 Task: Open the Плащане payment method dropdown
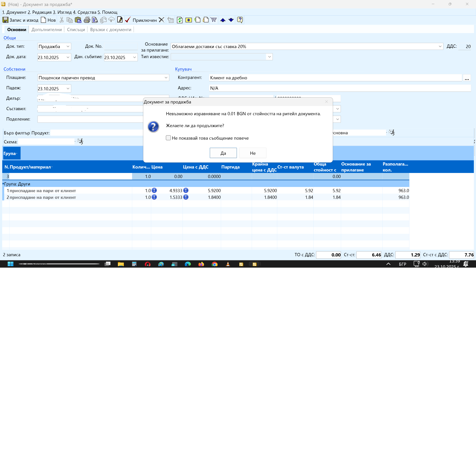point(166,78)
